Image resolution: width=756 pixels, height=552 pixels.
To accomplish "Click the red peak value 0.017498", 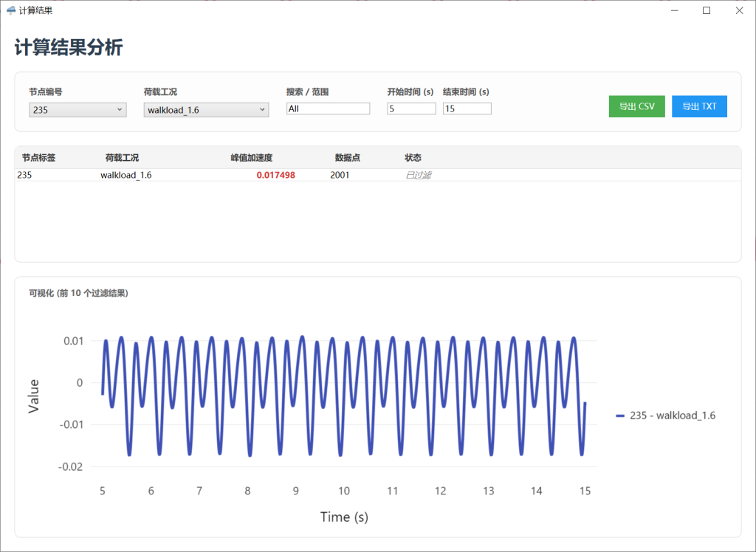I will tap(275, 176).
